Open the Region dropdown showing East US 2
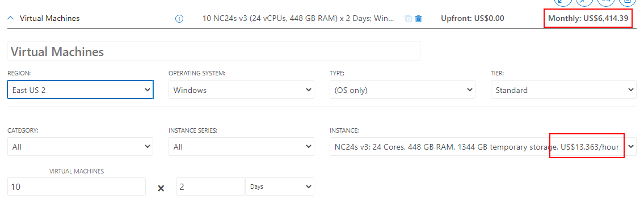Image resolution: width=644 pixels, height=212 pixels. pos(81,90)
